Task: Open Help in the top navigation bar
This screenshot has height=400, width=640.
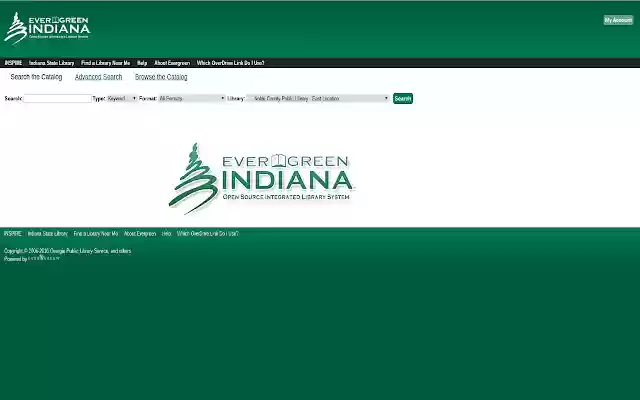Action: (x=142, y=63)
